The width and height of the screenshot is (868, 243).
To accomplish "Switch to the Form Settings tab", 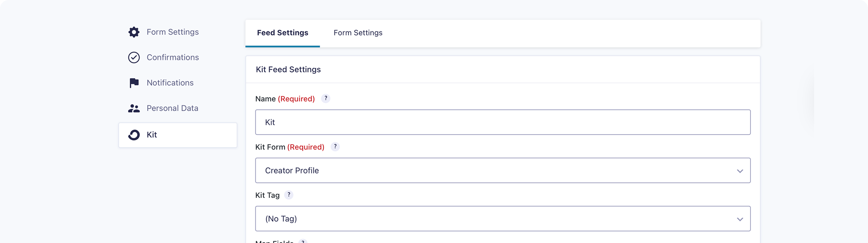I will click(x=358, y=33).
